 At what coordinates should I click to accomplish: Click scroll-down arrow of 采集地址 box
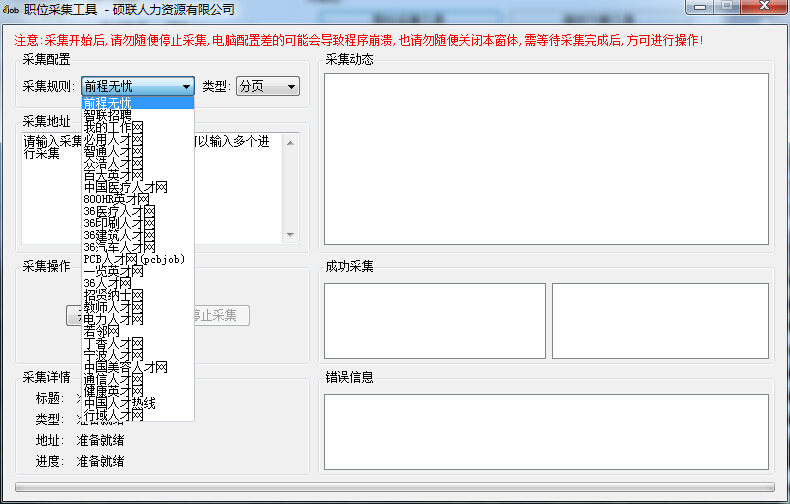tap(290, 234)
